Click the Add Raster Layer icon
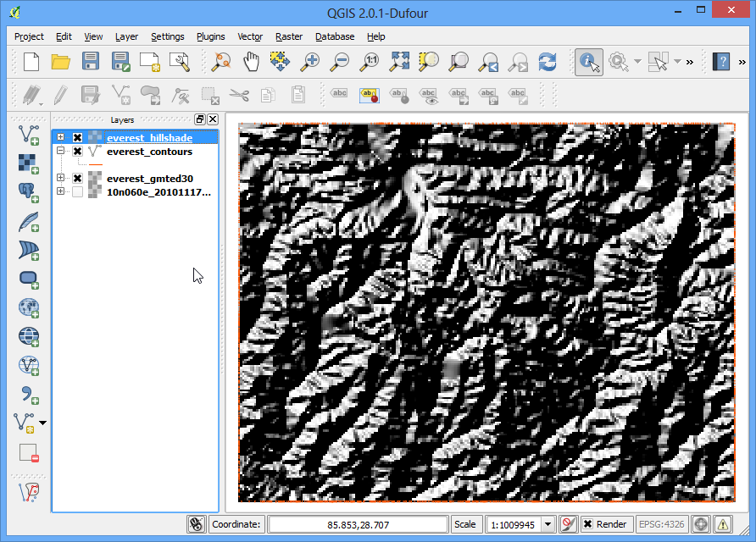 [x=29, y=163]
